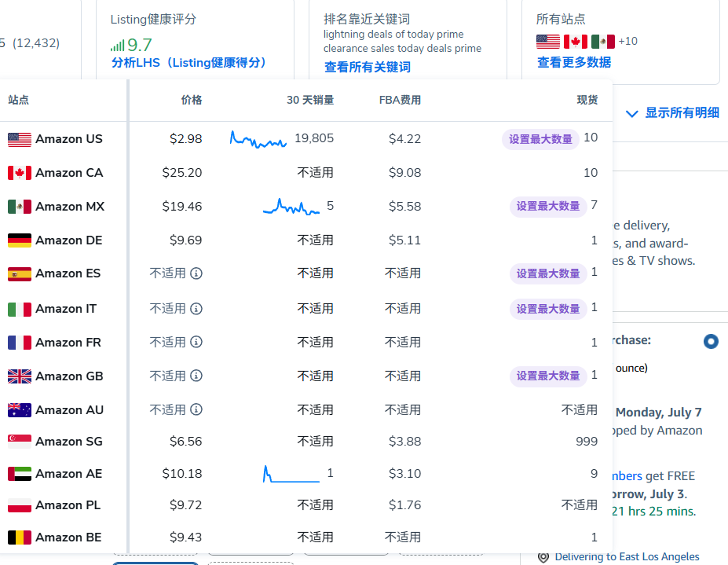Click Amazon BE price $9.43
The width and height of the screenshot is (728, 565).
click(185, 537)
